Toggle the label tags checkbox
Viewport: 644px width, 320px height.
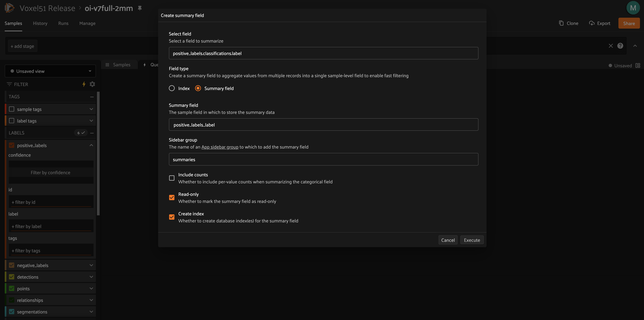11,121
